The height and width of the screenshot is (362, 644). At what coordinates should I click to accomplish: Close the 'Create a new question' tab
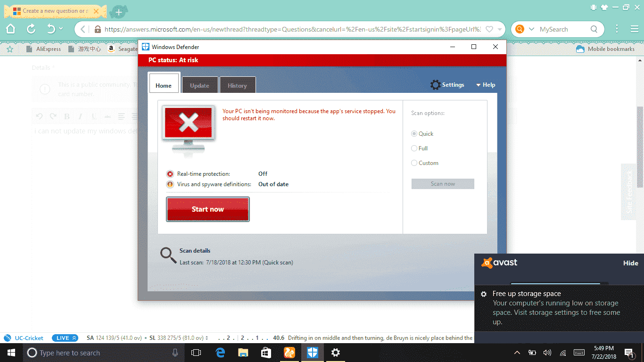[97, 10]
